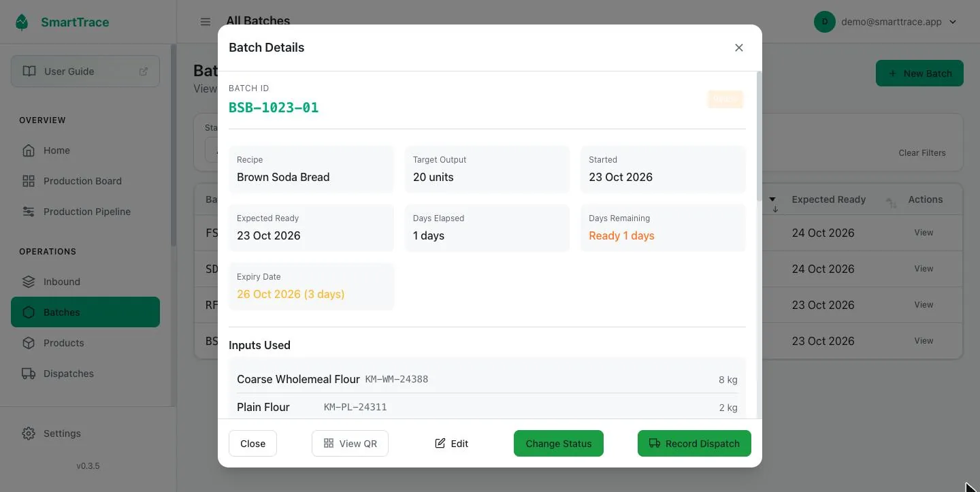This screenshot has width=980, height=492.
Task: Click the orange "Ready 1 days" text
Action: 621,235
